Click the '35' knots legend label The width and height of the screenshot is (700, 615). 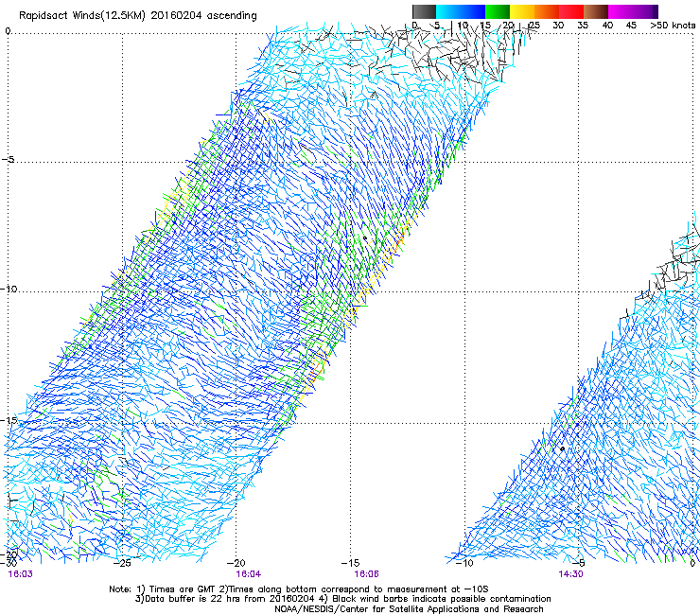(583, 25)
